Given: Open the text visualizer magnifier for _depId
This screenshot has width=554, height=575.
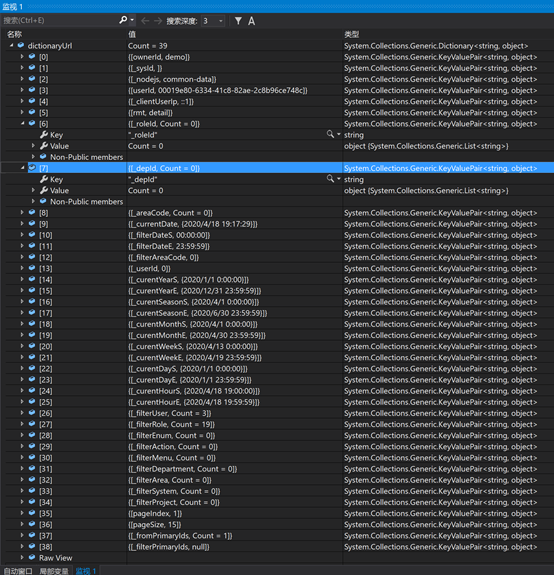Looking at the screenshot, I should [x=330, y=179].
